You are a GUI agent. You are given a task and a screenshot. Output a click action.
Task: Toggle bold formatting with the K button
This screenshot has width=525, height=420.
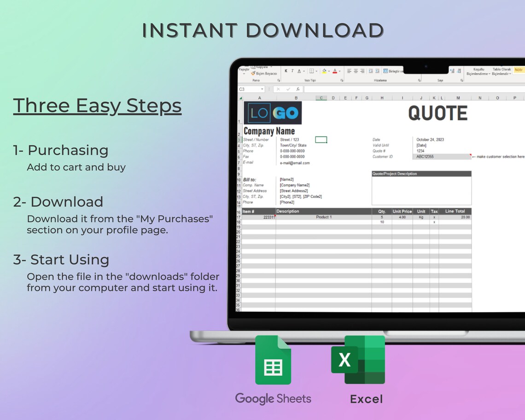point(286,71)
